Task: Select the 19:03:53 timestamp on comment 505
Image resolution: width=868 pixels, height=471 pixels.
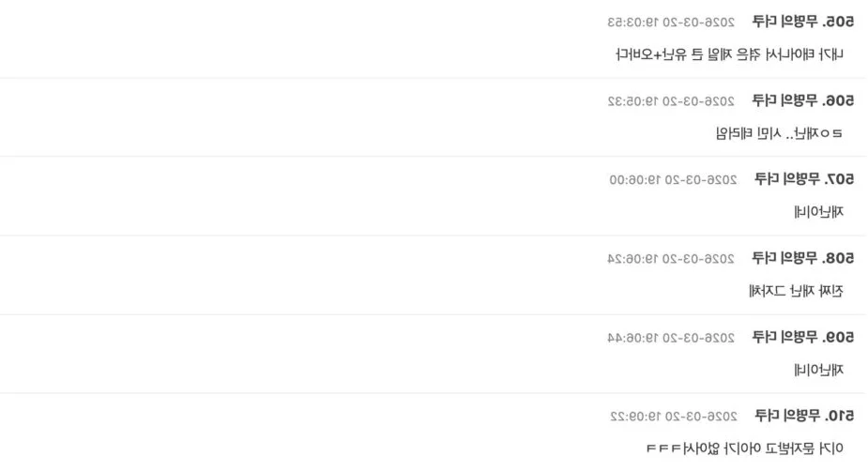Action: (671, 23)
